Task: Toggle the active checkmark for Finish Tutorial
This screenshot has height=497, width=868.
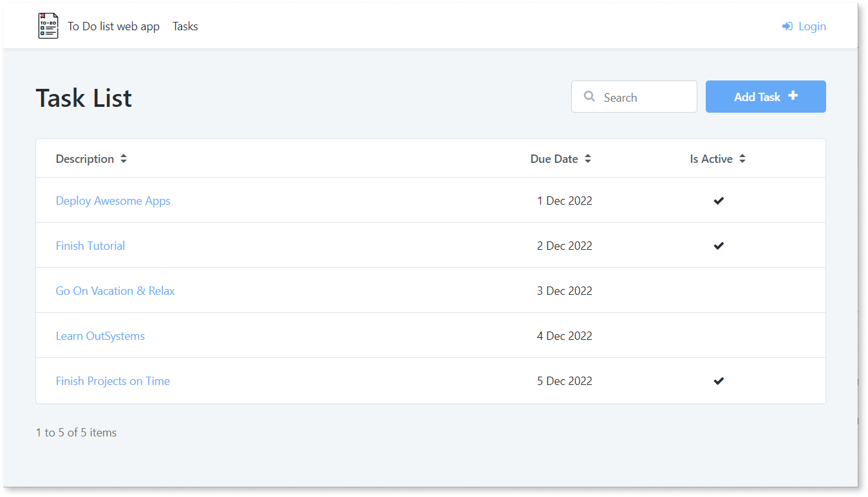Action: click(719, 245)
